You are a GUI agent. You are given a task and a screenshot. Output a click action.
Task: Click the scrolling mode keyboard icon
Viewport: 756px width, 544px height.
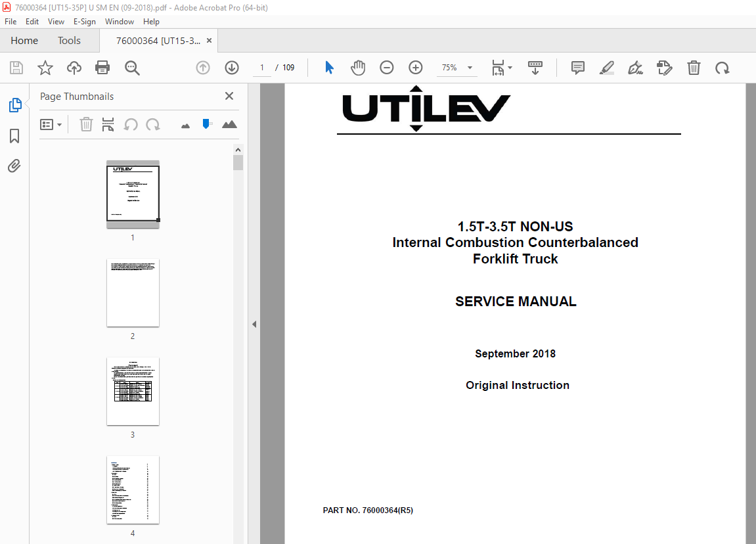(x=535, y=68)
